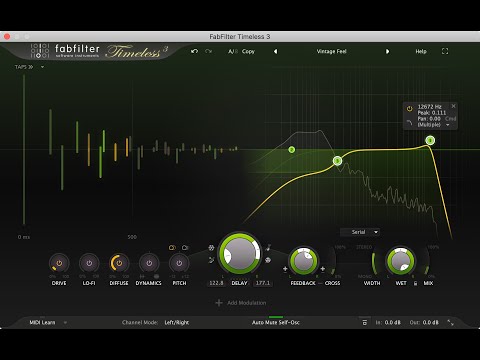Click the second icon above the PITCH knob
Image resolution: width=480 pixels, height=360 pixels.
[x=185, y=248]
